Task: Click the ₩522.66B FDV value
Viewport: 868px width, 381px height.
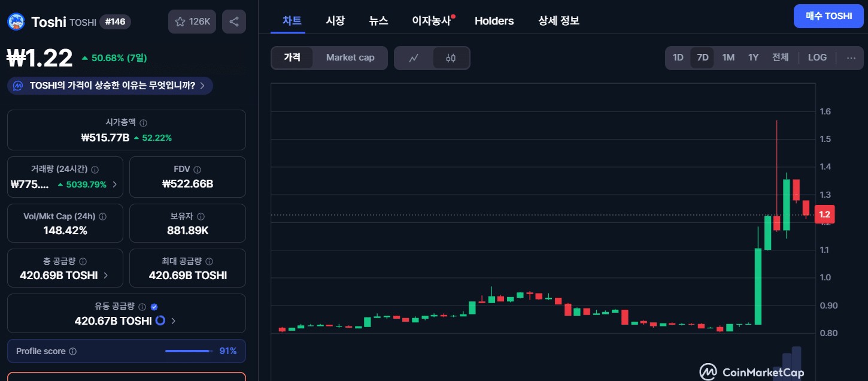Action: [x=187, y=184]
